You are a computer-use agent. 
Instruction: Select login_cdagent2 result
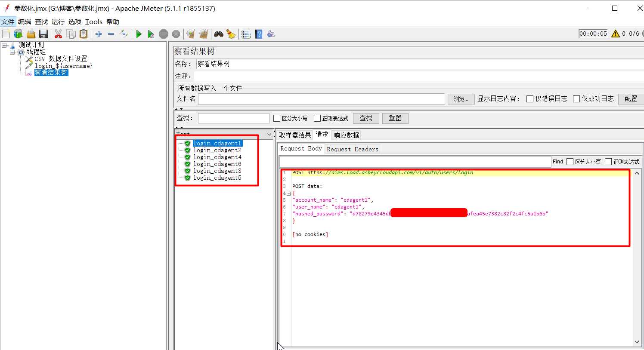pos(217,150)
